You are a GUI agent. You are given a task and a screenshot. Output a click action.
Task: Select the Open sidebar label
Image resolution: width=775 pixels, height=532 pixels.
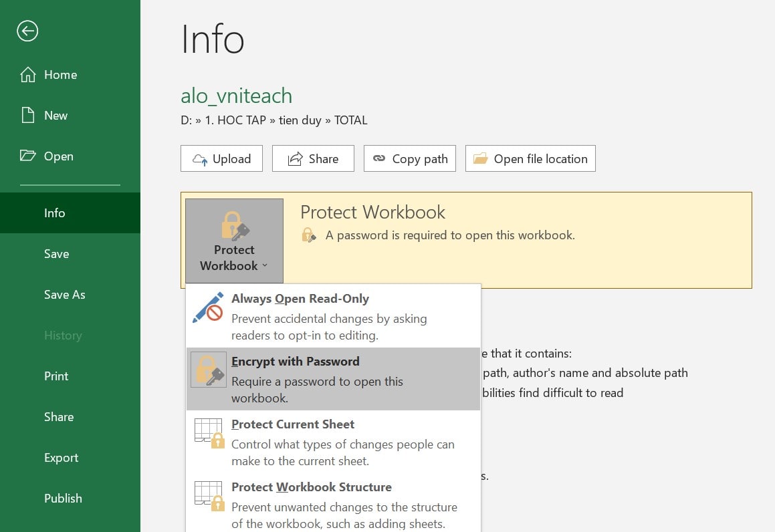click(x=59, y=156)
